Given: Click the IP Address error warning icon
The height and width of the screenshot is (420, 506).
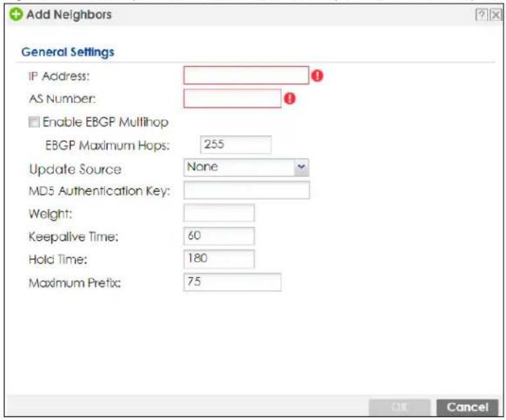Looking at the screenshot, I should [317, 76].
